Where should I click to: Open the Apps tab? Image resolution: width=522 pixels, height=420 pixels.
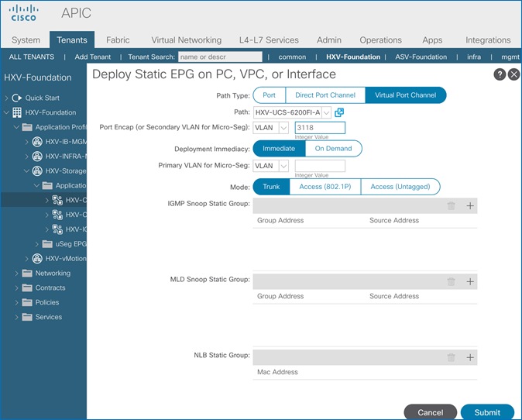(432, 40)
